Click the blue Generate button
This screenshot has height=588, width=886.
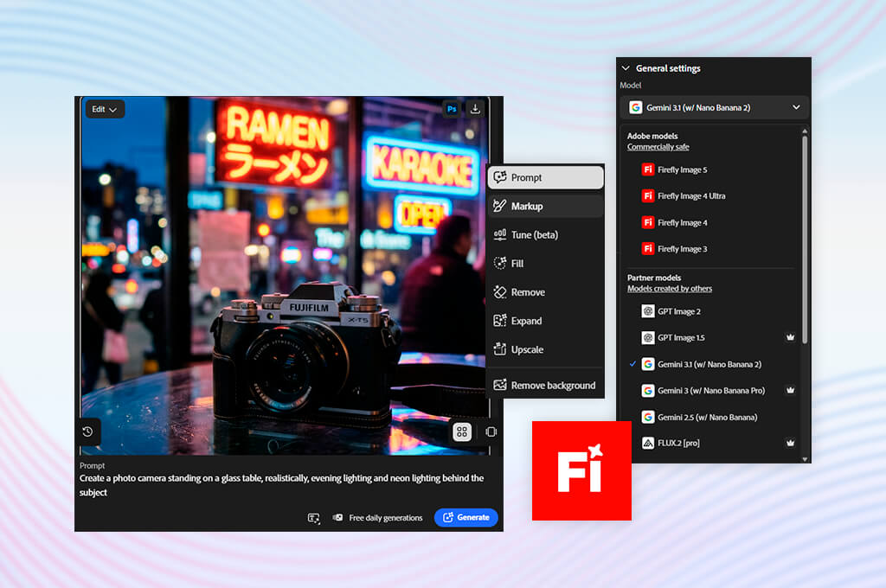466,517
